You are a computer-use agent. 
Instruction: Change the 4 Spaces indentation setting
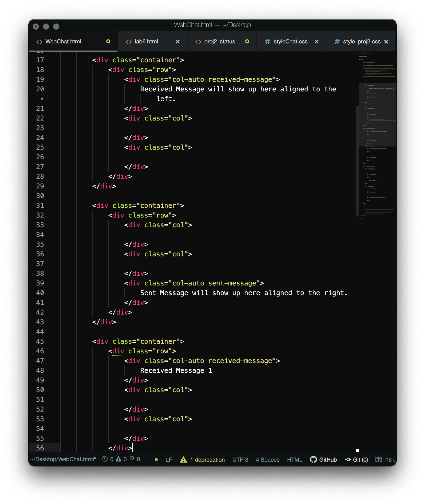pos(268,460)
